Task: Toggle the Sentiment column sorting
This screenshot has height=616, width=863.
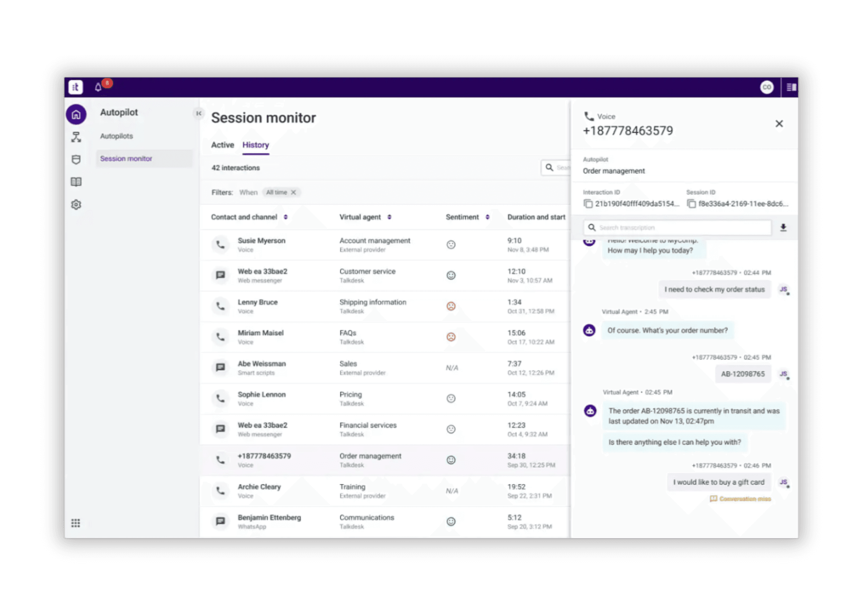Action: click(x=488, y=217)
